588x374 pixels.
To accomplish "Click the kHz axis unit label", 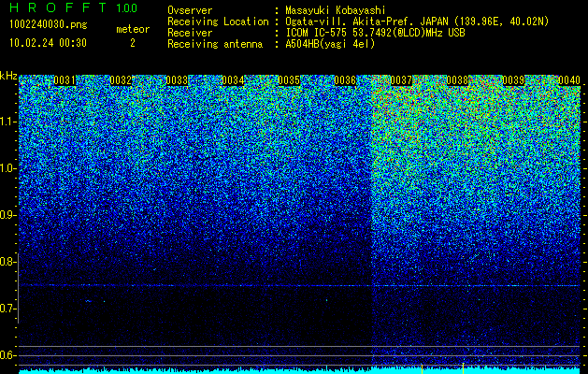I will [8, 76].
